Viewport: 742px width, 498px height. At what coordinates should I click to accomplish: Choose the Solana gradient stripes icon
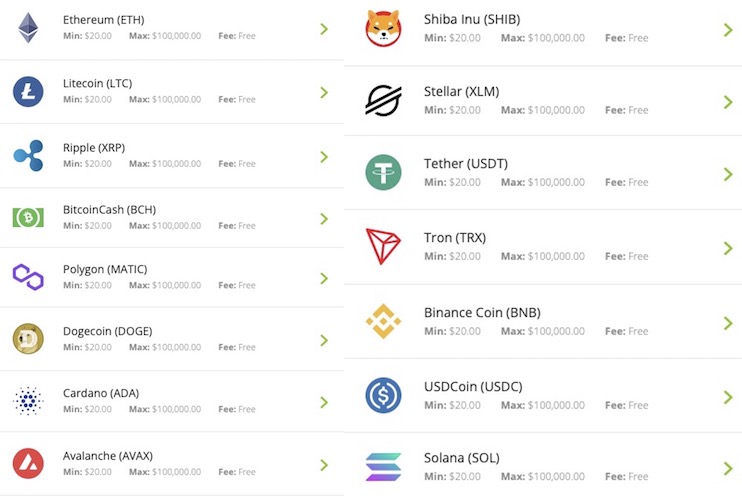pyautogui.click(x=383, y=467)
